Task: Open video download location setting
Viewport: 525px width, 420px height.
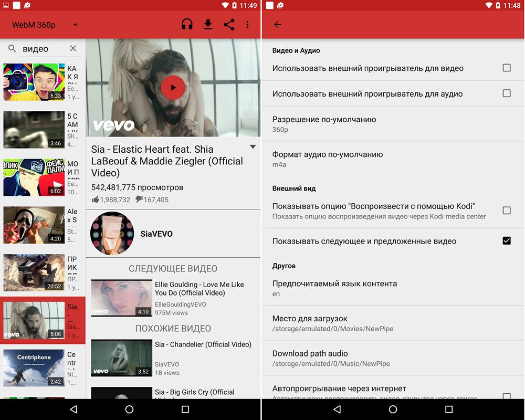Action: 393,323
